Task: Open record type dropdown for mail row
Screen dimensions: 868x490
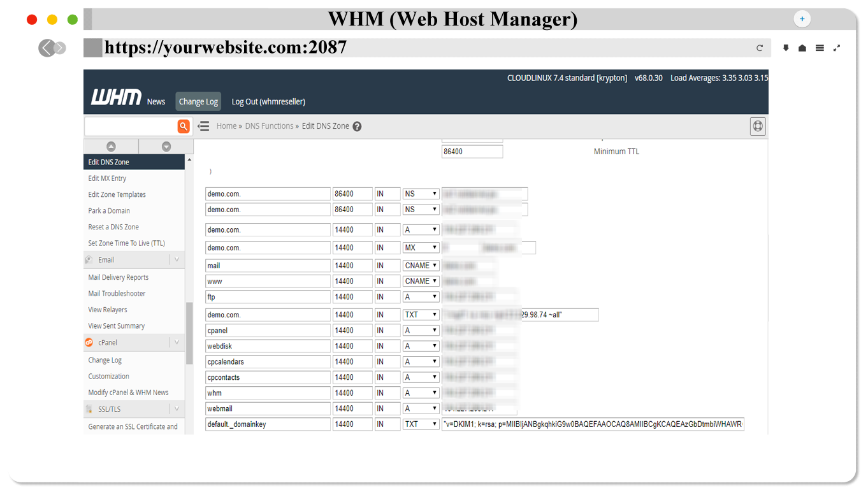Action: tap(421, 266)
